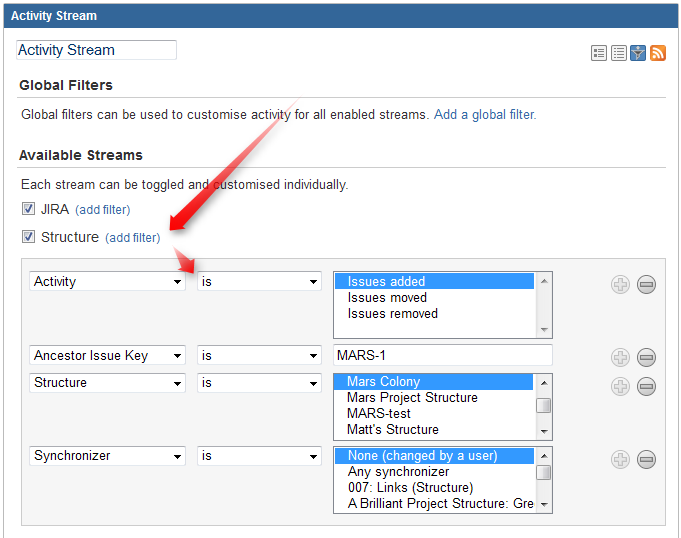Select 'Issues moved' in the activity list

387,297
